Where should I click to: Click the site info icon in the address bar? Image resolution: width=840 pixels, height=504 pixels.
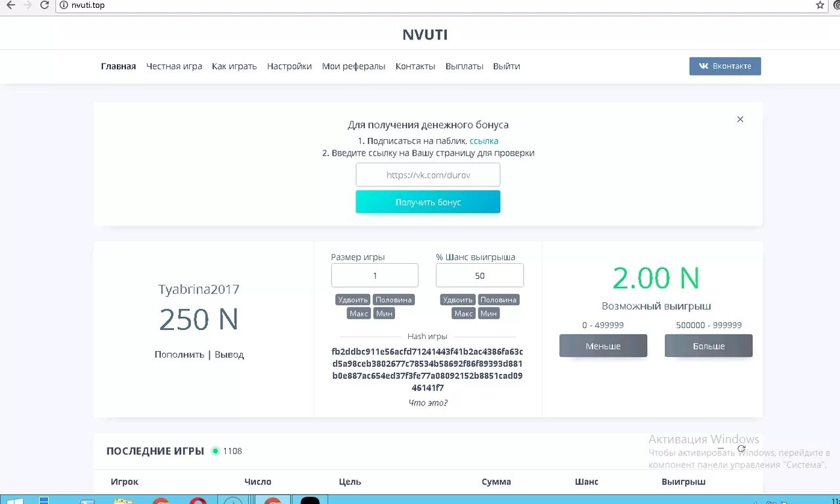[64, 5]
